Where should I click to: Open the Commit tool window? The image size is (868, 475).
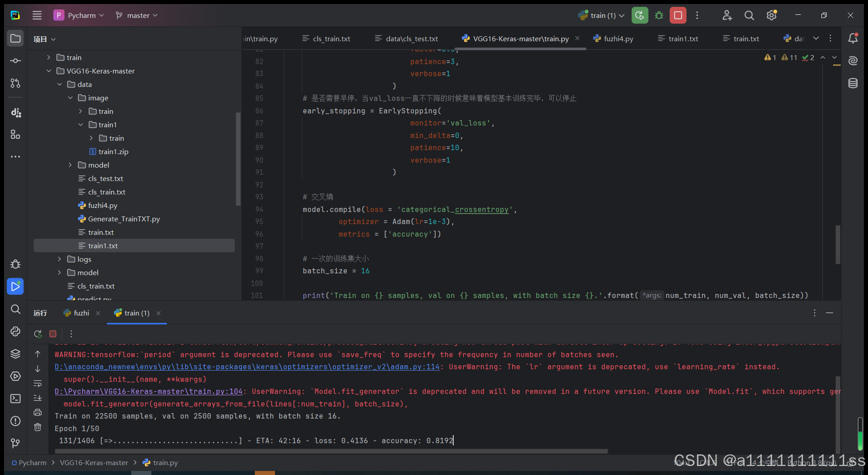coord(15,60)
